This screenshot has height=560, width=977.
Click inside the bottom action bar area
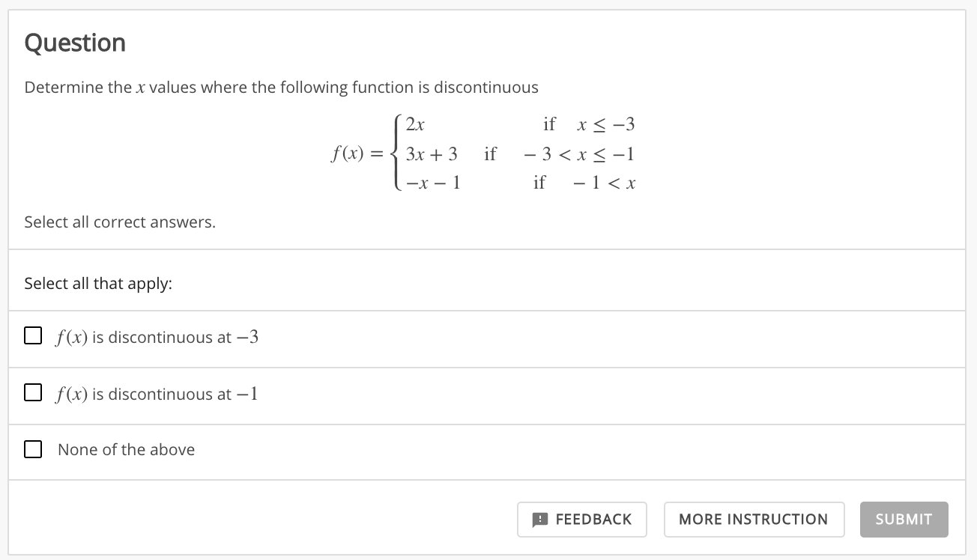click(x=300, y=519)
